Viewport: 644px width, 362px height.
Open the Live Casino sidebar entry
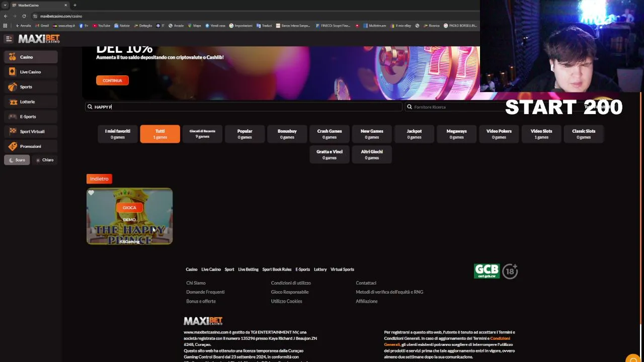pos(31,72)
